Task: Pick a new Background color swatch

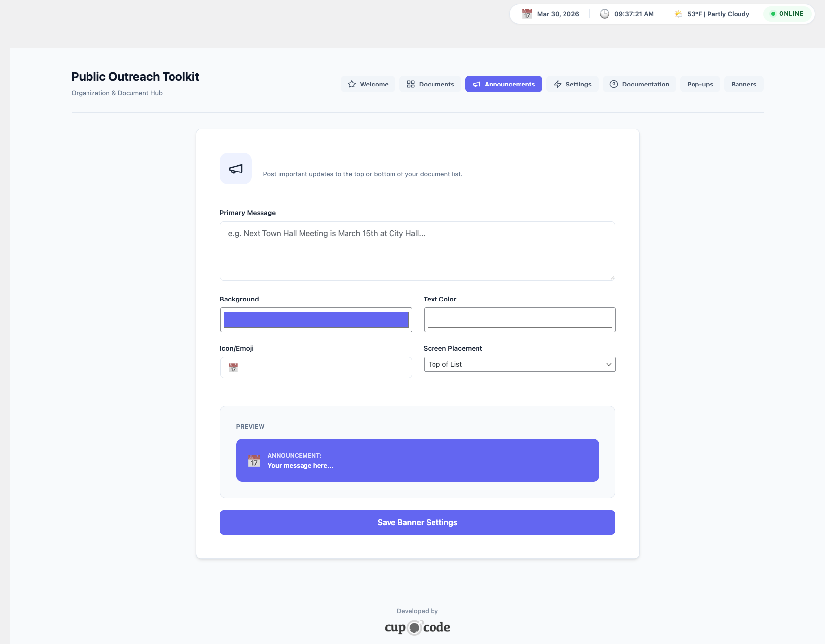Action: coord(316,320)
